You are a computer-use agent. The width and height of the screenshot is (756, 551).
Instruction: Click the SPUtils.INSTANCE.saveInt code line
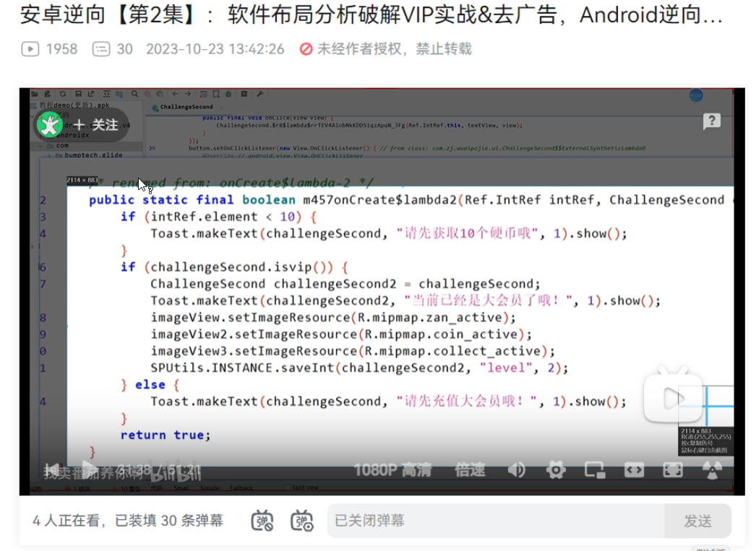point(359,368)
